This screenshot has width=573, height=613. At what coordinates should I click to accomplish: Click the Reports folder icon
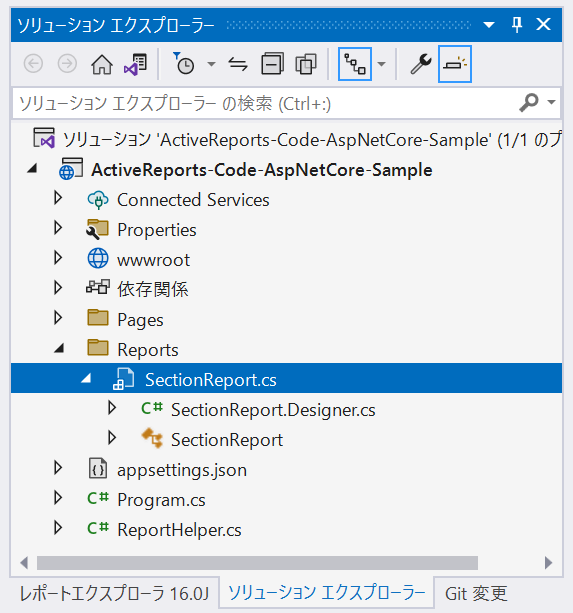[x=98, y=348]
